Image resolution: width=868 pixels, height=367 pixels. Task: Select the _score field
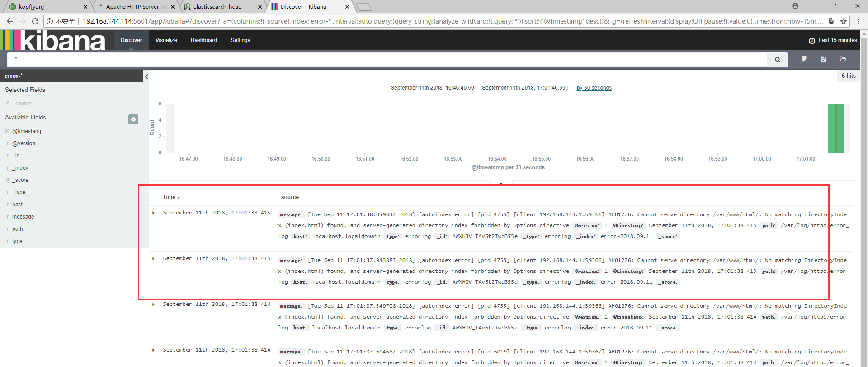point(20,180)
